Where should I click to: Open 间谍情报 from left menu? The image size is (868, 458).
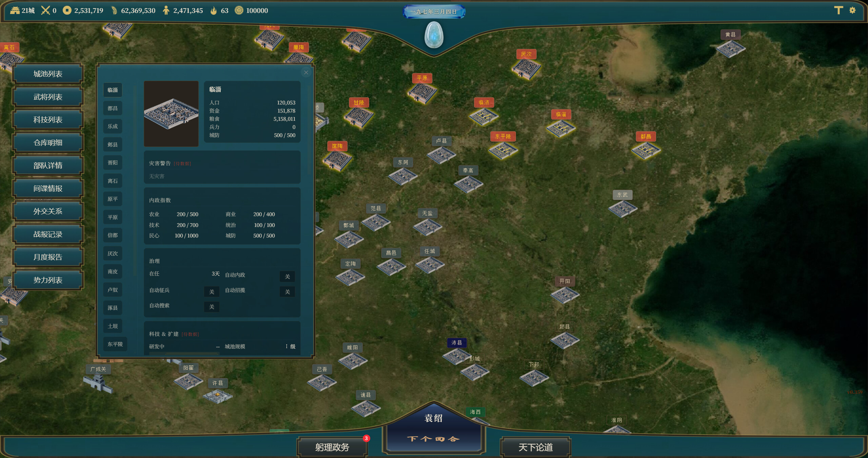[48, 189]
